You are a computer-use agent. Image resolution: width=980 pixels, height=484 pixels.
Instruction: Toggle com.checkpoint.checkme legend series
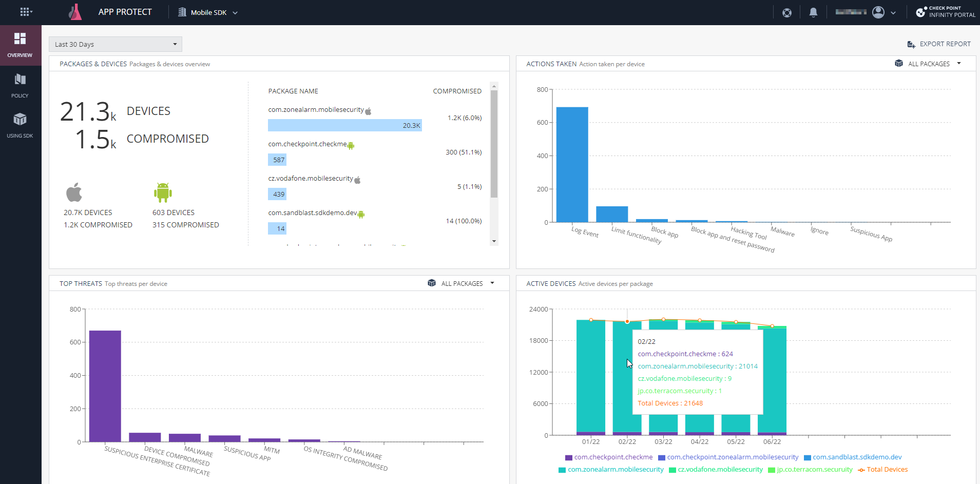pyautogui.click(x=609, y=457)
